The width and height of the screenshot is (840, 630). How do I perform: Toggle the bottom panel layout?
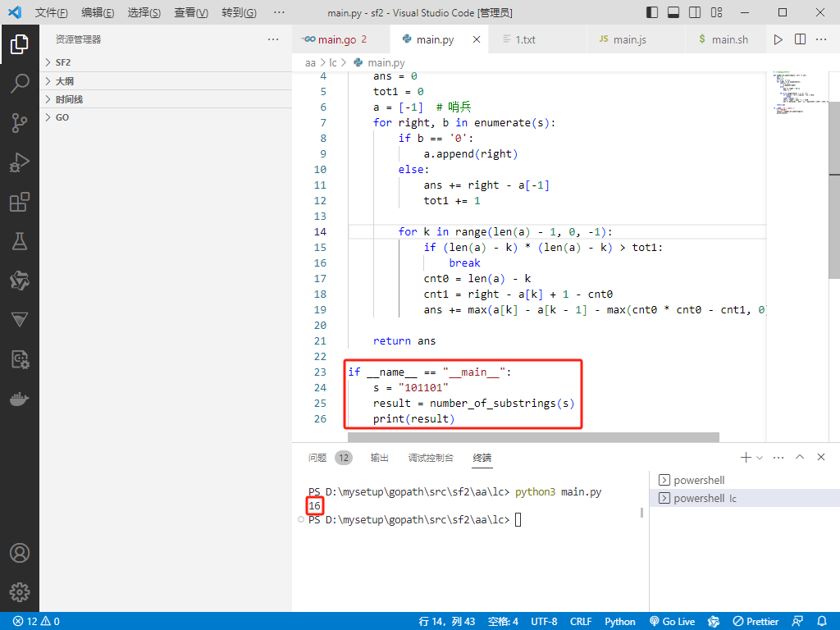[x=673, y=12]
